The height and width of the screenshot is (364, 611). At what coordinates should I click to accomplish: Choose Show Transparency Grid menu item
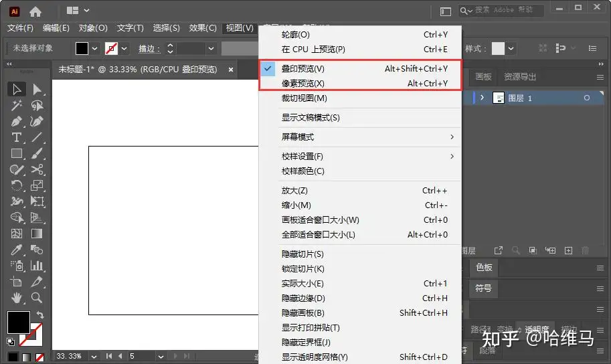tap(359, 357)
